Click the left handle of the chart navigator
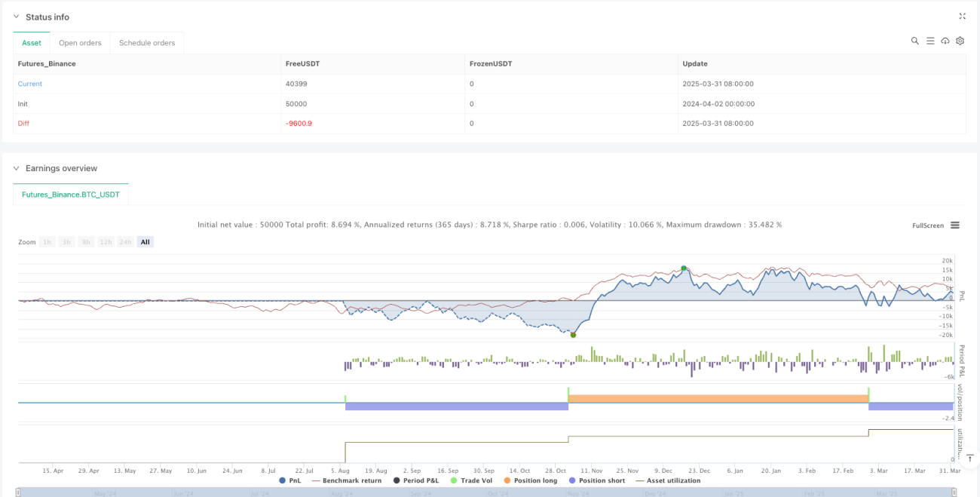This screenshot has width=980, height=497. [17, 492]
